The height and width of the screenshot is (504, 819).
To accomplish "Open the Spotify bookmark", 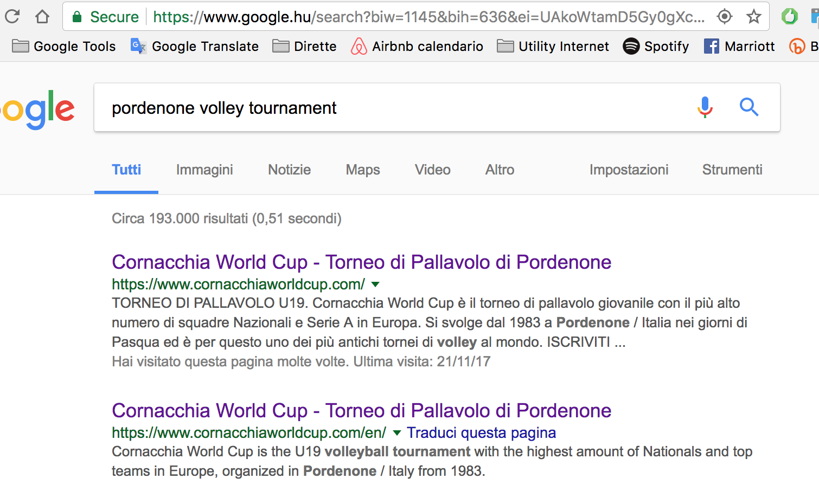I will pos(656,47).
